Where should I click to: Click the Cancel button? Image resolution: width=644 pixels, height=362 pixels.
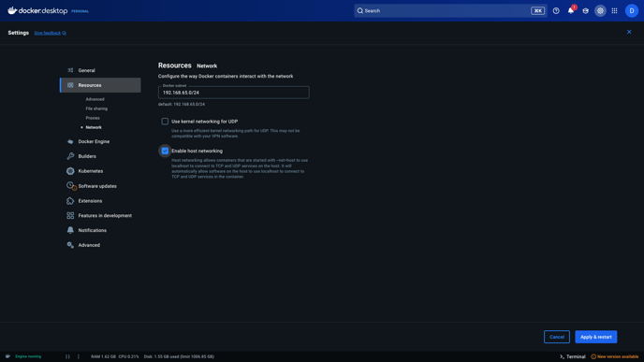(x=557, y=337)
